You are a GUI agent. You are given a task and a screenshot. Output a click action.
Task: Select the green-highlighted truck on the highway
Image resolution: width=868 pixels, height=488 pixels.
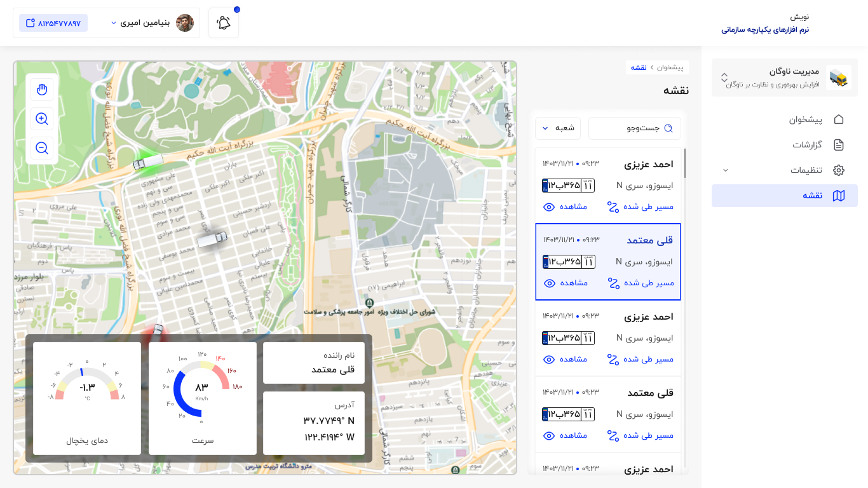click(147, 162)
